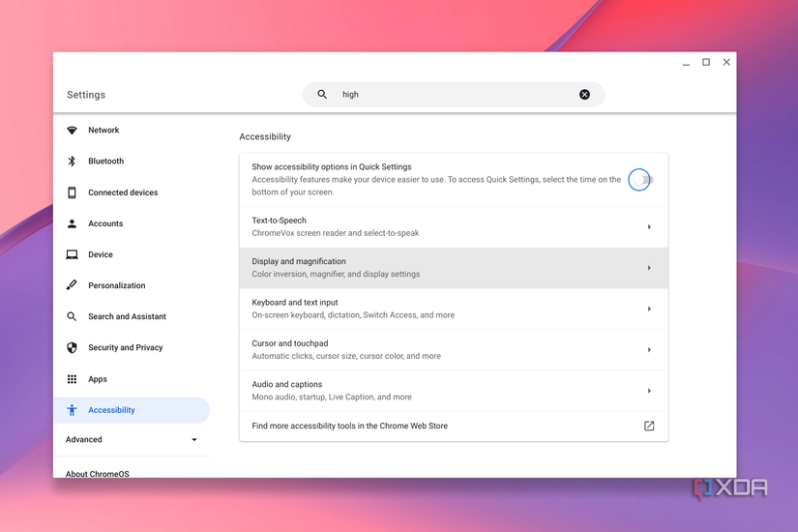
Task: Click the search field containing 'high'
Action: coord(454,94)
